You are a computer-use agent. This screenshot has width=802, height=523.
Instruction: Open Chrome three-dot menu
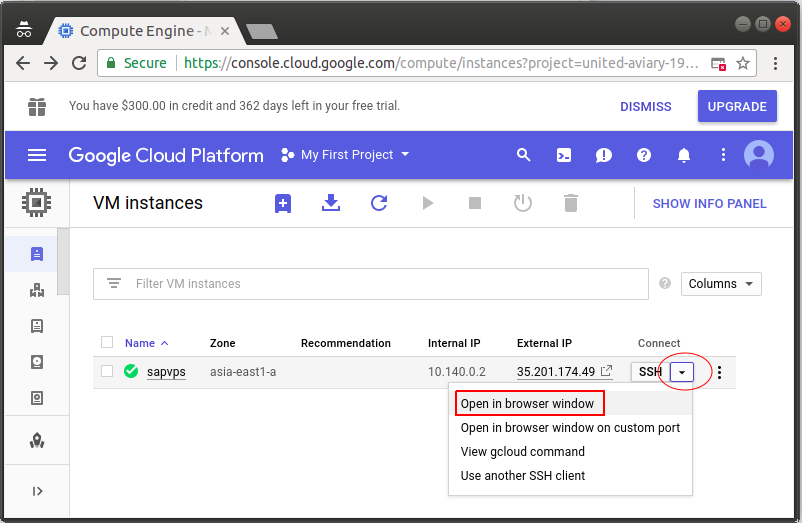coord(775,63)
